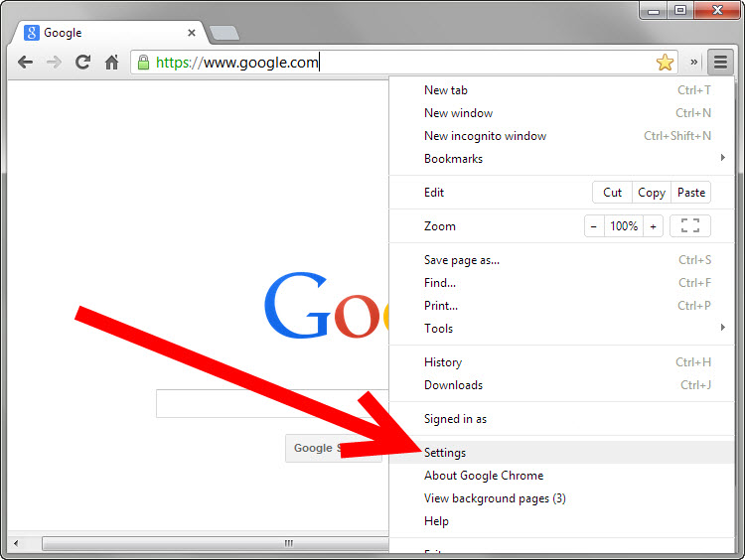
Task: Close the Chrome hamburger menu button
Action: (720, 62)
